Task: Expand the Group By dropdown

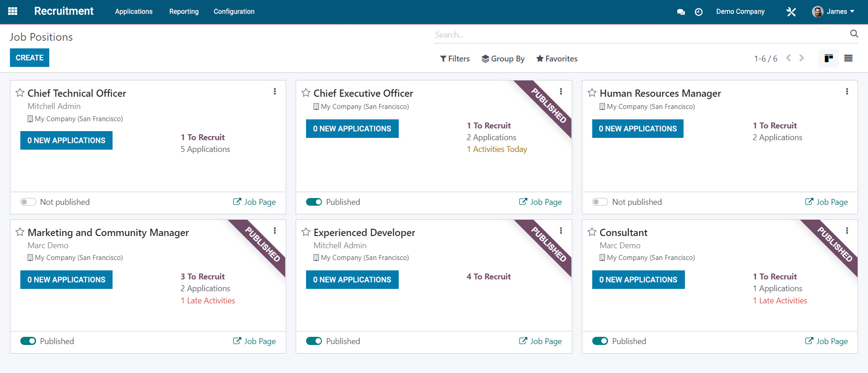Action: point(503,59)
